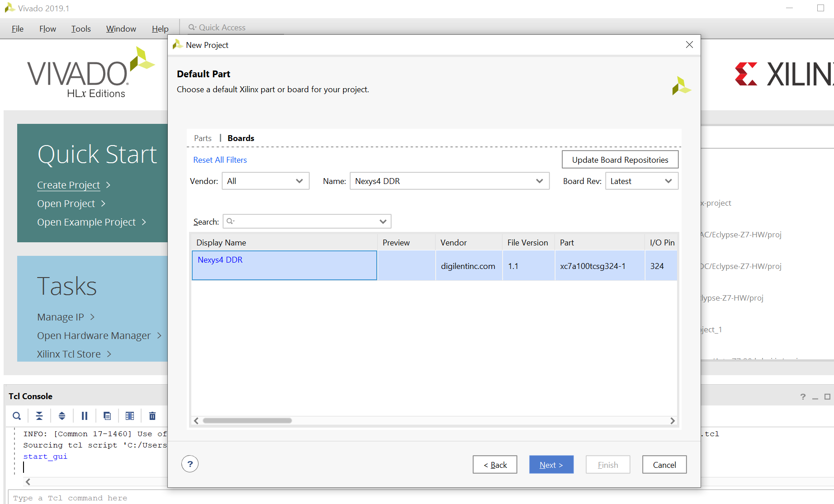Click the table scrollbar left arrow
Screen dimensions: 834x504
click(x=196, y=421)
